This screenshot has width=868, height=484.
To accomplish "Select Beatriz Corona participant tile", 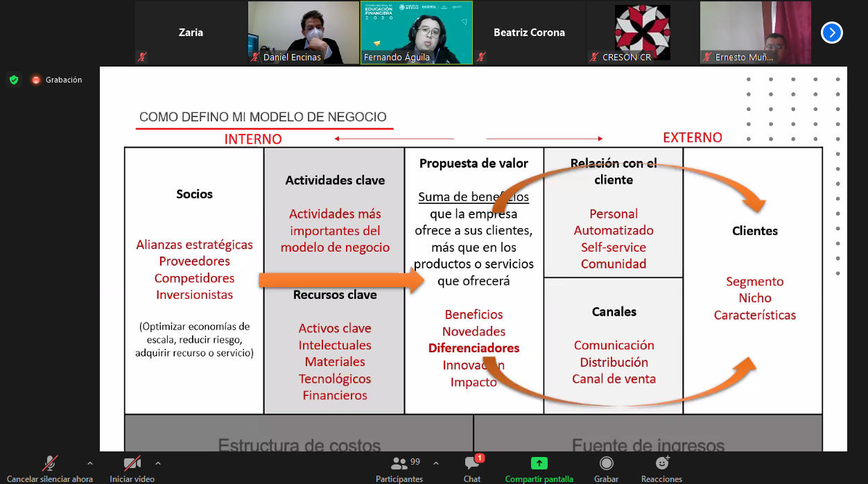I will point(529,33).
